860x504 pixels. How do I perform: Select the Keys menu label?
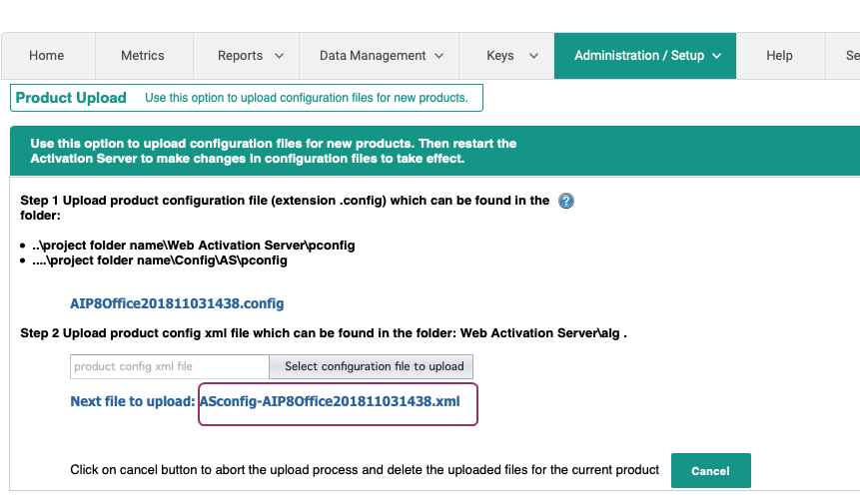pos(500,56)
